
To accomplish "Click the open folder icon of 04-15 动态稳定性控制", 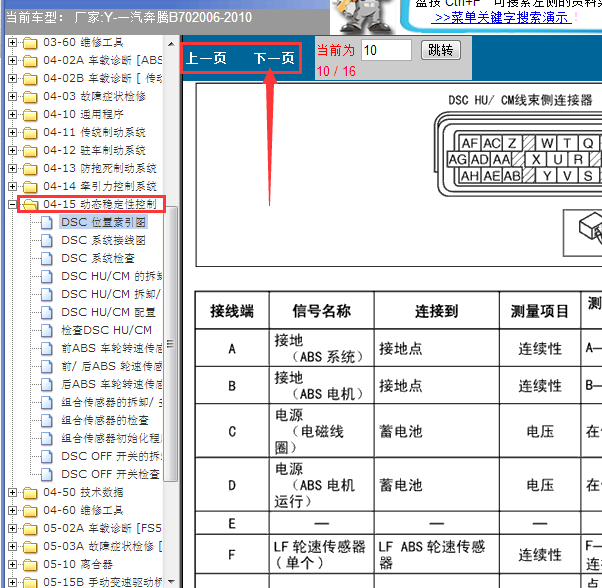I will [30, 205].
